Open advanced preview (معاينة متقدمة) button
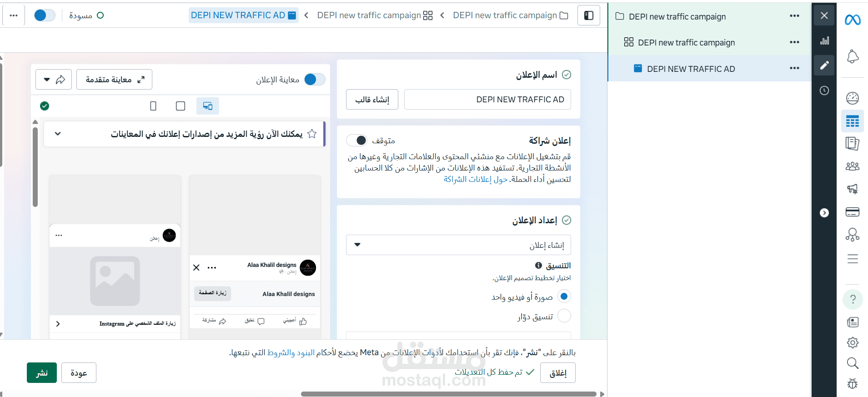868x397 pixels. click(x=114, y=80)
